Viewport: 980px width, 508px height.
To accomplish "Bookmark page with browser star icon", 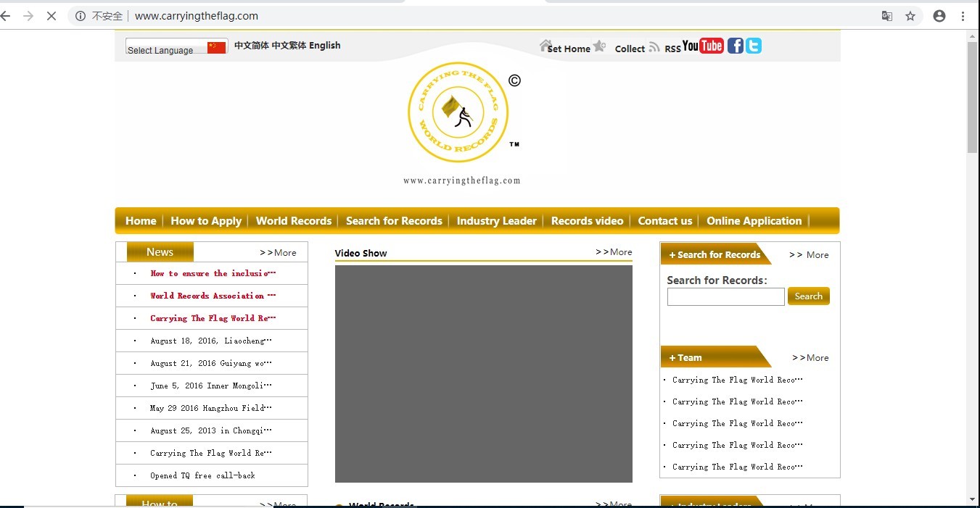I will point(910,16).
